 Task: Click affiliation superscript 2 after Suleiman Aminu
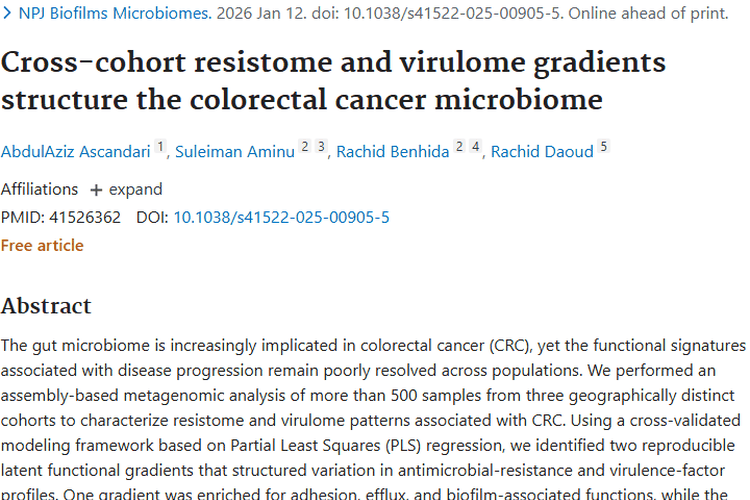point(305,148)
